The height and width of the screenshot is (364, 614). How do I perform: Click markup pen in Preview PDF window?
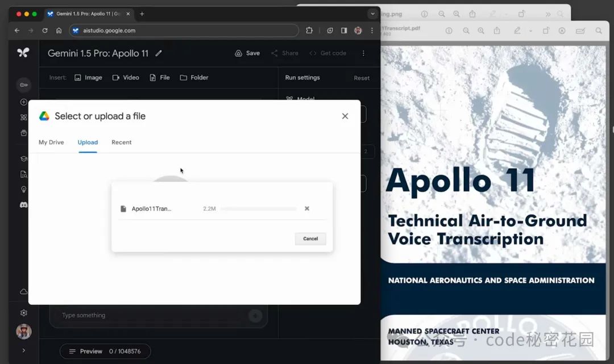pyautogui.click(x=517, y=31)
